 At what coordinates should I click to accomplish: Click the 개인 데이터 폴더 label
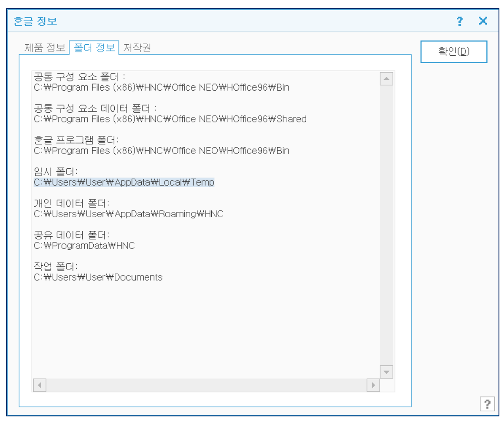coord(71,203)
